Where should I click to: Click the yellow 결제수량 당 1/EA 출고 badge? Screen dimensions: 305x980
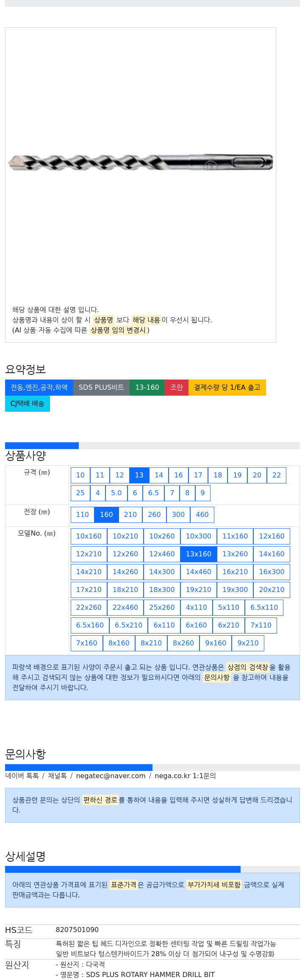pos(227,388)
